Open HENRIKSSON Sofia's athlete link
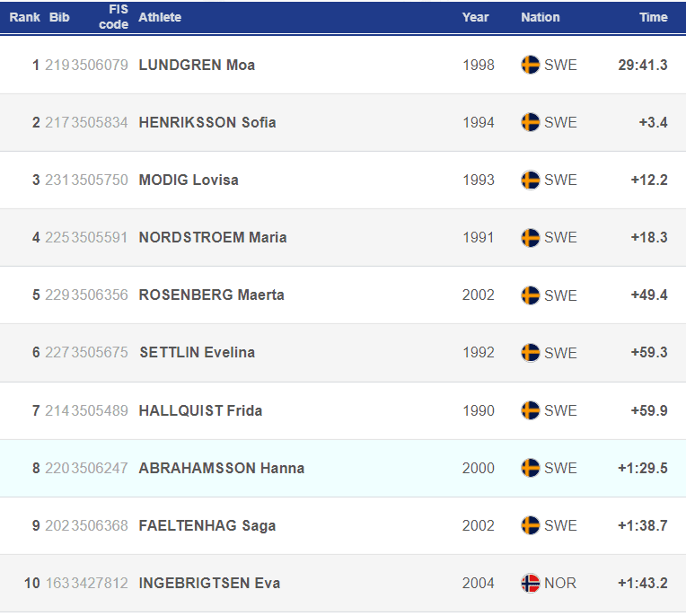 click(x=207, y=122)
